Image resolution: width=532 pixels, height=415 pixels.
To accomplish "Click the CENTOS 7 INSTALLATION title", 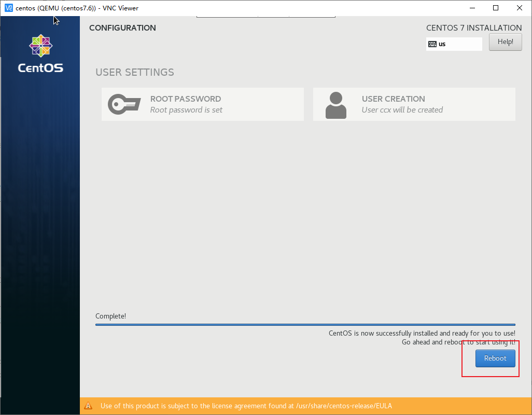I will tap(474, 28).
